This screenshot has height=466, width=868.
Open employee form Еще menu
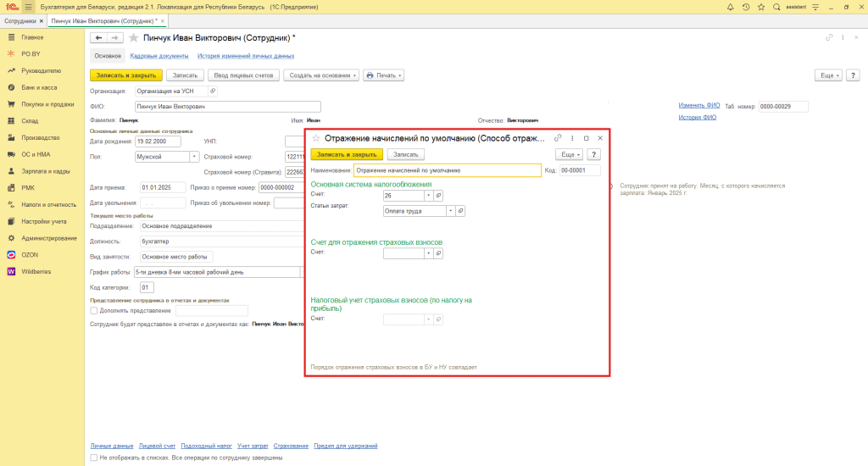(829, 75)
